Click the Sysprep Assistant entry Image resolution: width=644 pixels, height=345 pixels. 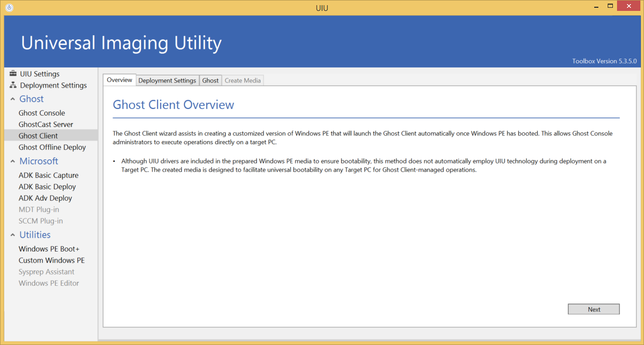point(47,271)
